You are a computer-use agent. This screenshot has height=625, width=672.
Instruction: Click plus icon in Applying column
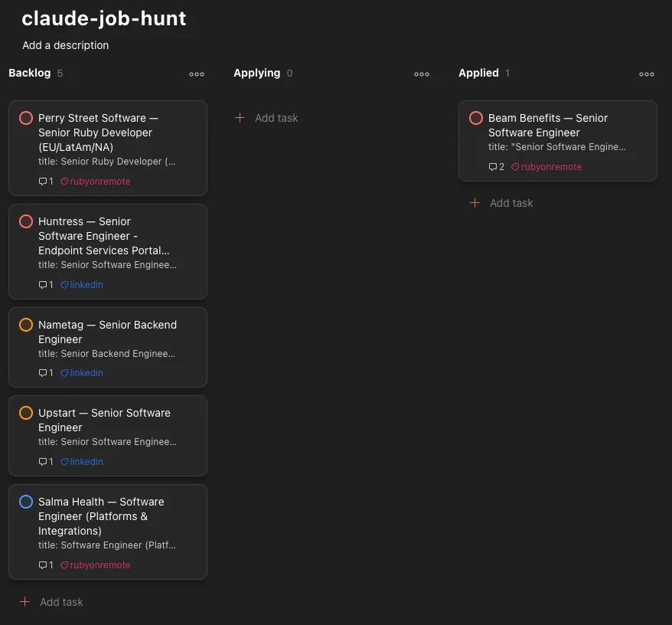point(240,117)
